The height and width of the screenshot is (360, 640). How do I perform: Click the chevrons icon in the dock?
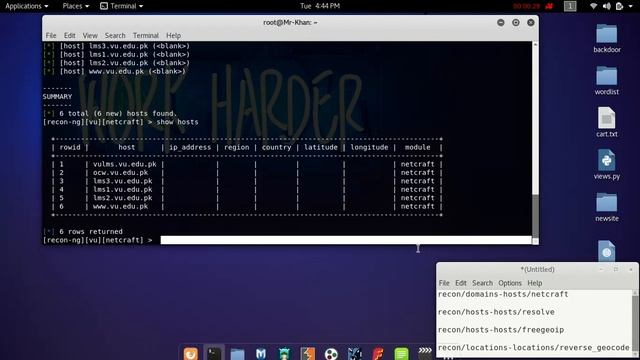[x=425, y=351]
